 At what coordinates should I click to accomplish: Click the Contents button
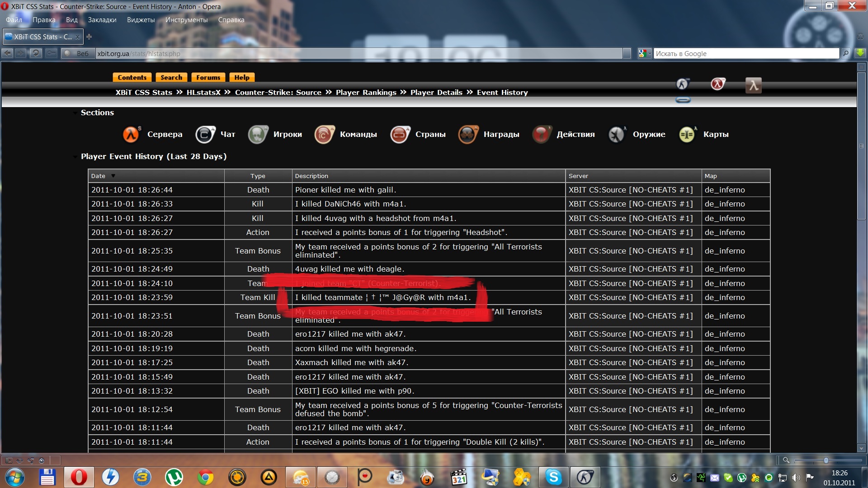click(x=132, y=77)
